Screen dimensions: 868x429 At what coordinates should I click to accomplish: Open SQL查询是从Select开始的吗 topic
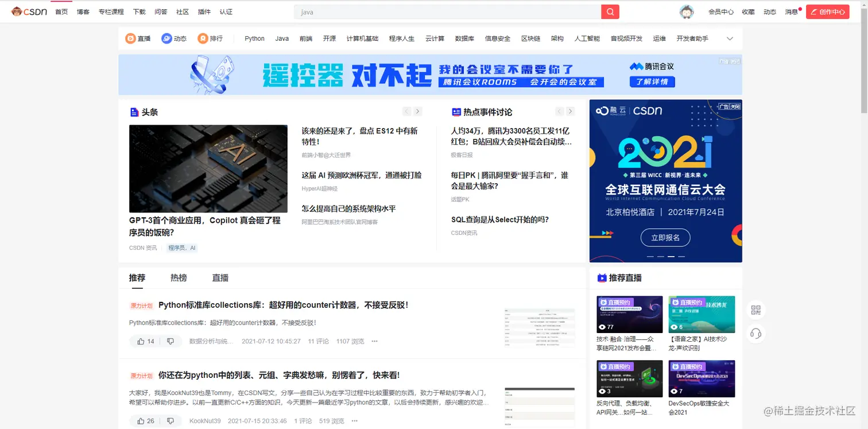click(500, 219)
